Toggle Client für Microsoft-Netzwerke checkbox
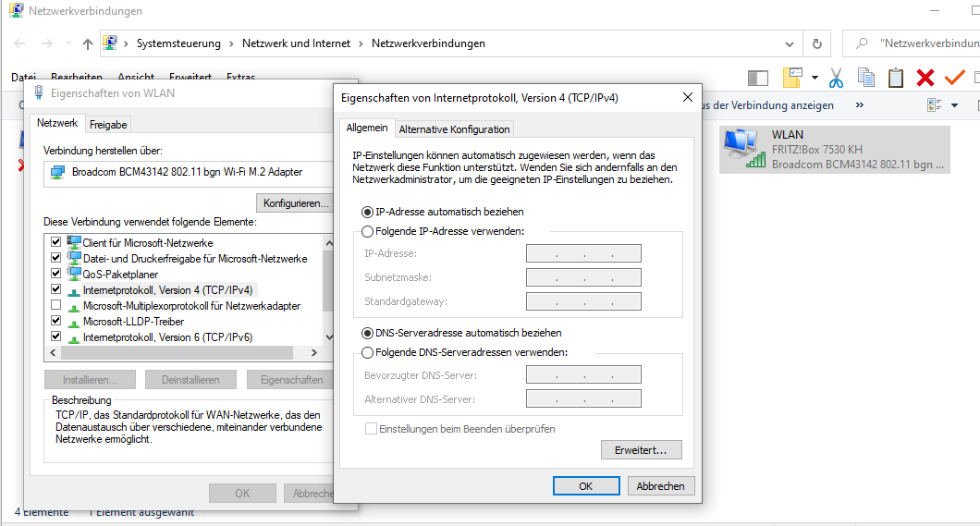980x526 pixels. (x=56, y=242)
